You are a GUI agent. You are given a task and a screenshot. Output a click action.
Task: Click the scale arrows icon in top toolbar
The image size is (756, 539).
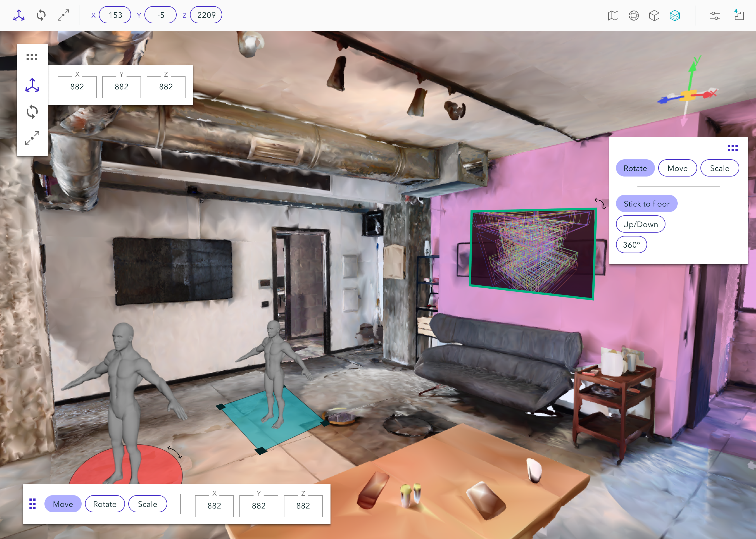[63, 15]
